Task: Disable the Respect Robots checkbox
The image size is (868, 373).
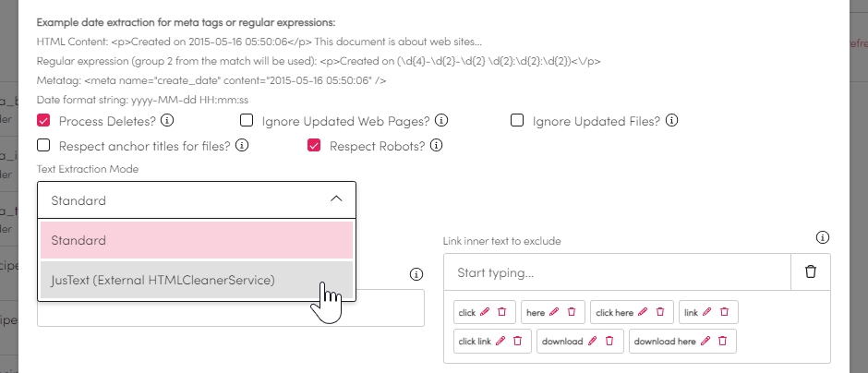Action: pyautogui.click(x=314, y=145)
